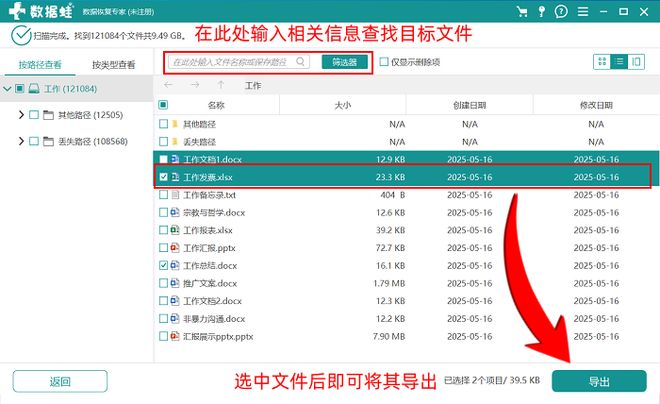Click the 数据蛙 logo icon
The image size is (660, 404).
[17, 11]
